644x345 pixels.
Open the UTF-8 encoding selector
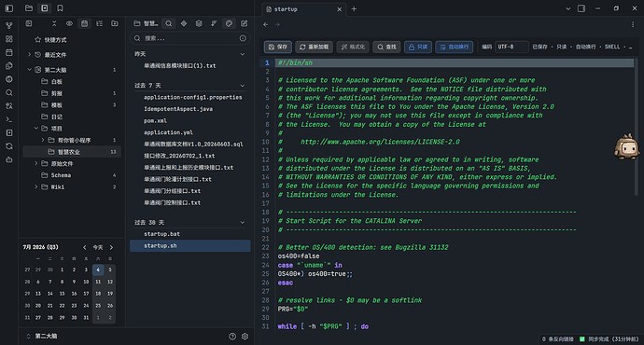[x=511, y=48]
